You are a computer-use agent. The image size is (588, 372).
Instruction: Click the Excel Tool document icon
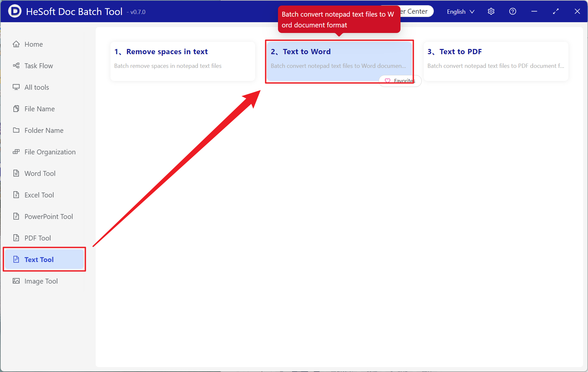click(16, 195)
